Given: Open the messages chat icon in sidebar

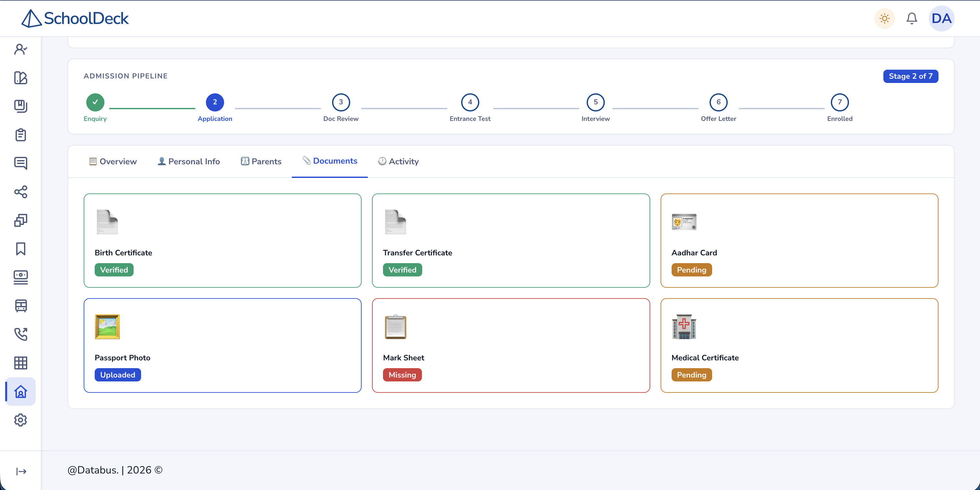Looking at the screenshot, I should click(20, 163).
